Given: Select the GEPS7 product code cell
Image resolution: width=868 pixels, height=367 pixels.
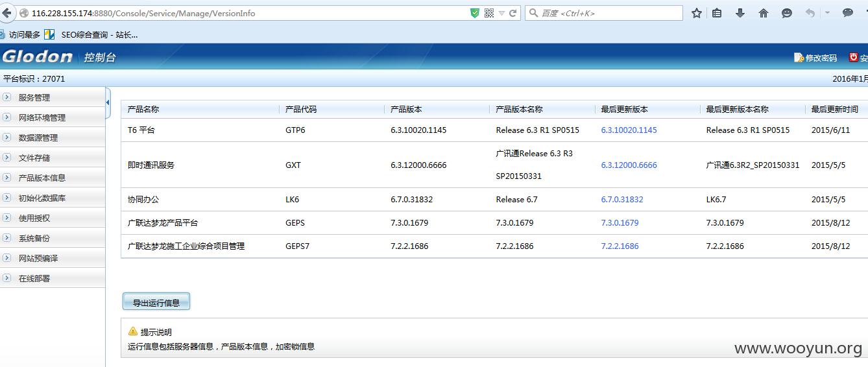Looking at the screenshot, I should click(x=297, y=246).
